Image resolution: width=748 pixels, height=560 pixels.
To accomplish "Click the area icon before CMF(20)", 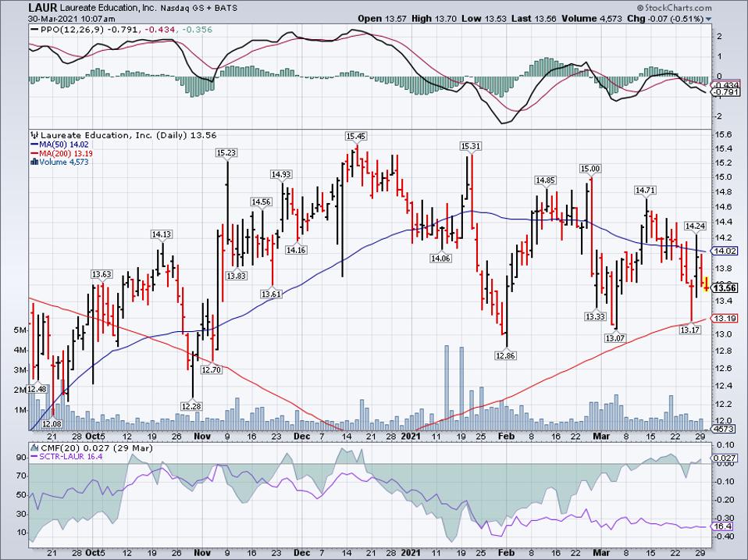I will [34, 448].
